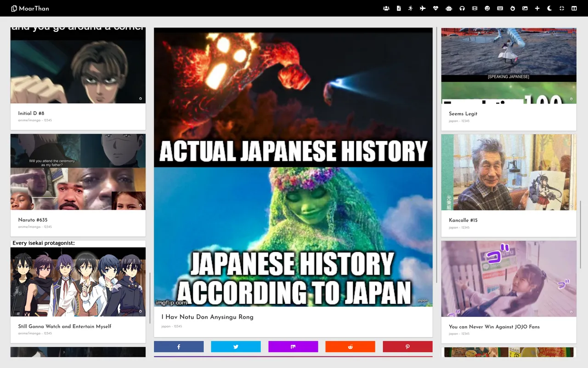Open the Every isekai protagonist thumbnail
The image size is (588, 368).
click(x=78, y=278)
